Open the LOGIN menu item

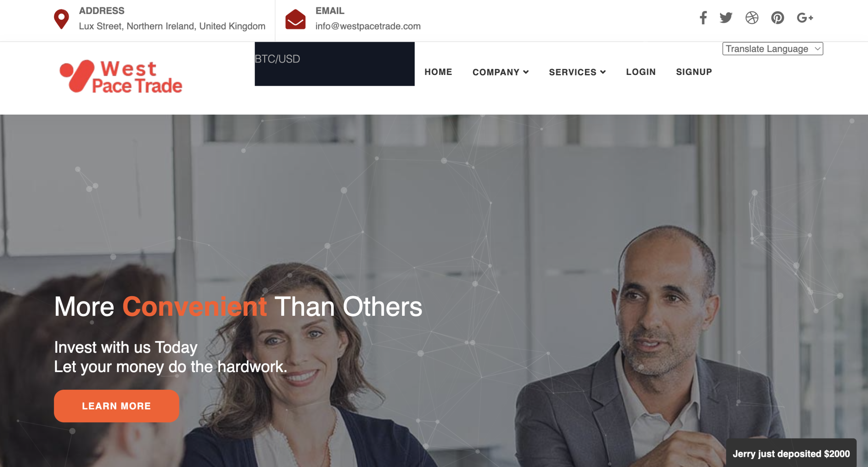coord(641,72)
